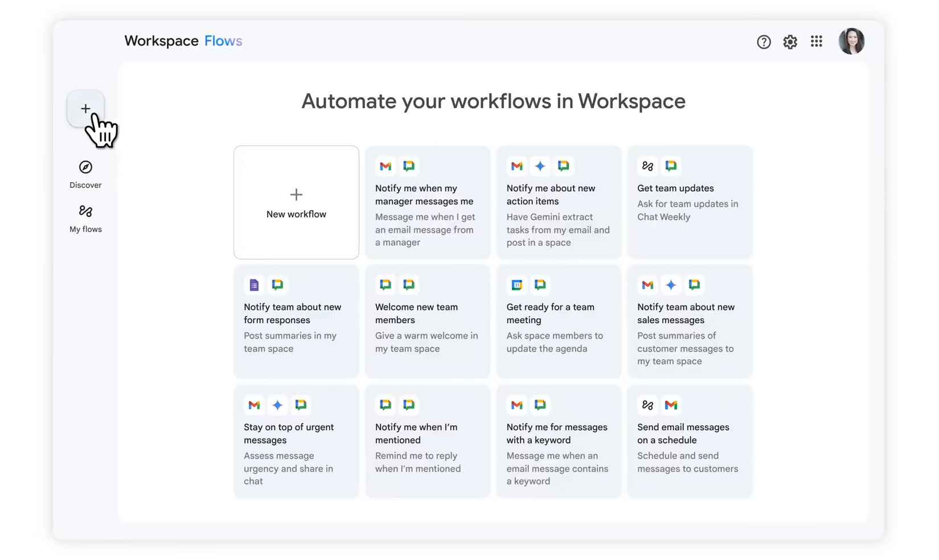This screenshot has width=939, height=560.
Task: Open the Help question mark icon
Action: pos(763,42)
